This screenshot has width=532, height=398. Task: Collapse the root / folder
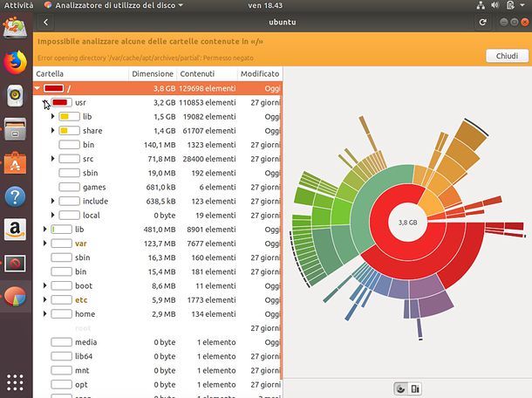click(x=38, y=88)
